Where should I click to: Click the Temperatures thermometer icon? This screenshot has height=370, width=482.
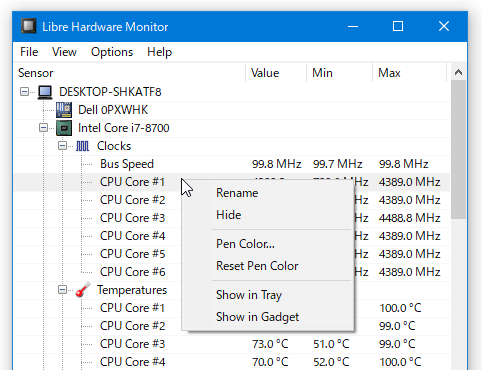tap(82, 290)
